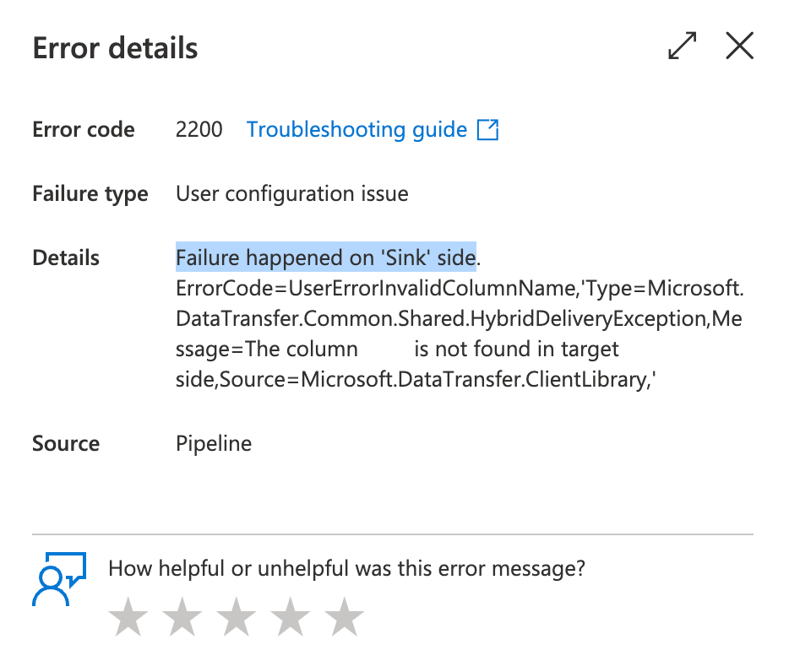789x672 pixels.
Task: Click the highlighted 'Failure happened on Sink side' text
Action: 326,257
